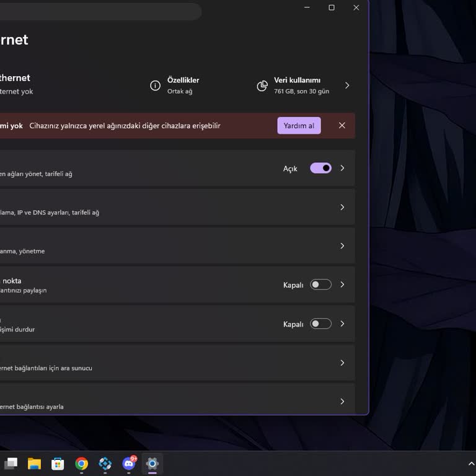
Task: Expand the Veri kullanımı chevron arrow
Action: point(347,86)
